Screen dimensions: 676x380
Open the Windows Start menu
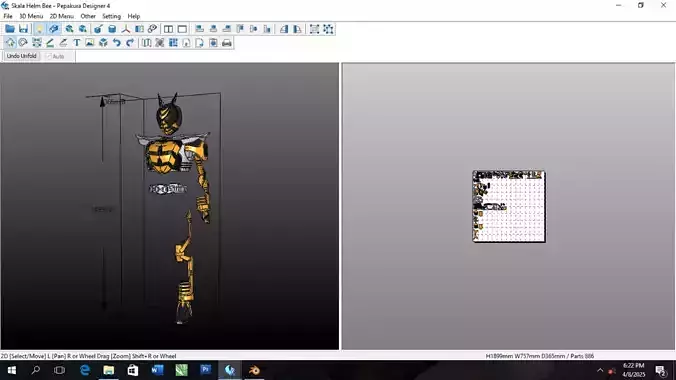[12, 370]
